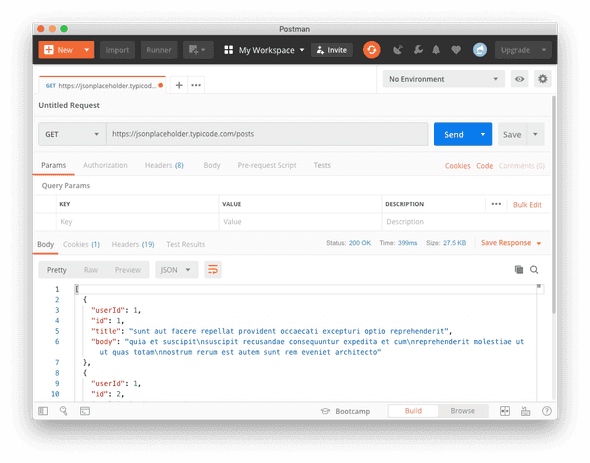Copy the response body to clipboard icon
The height and width of the screenshot is (463, 590).
pyautogui.click(x=519, y=269)
